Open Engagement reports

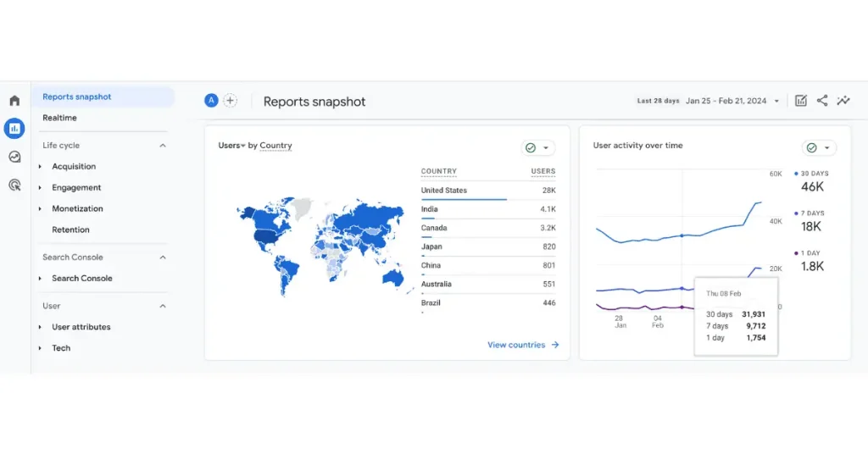pyautogui.click(x=76, y=187)
